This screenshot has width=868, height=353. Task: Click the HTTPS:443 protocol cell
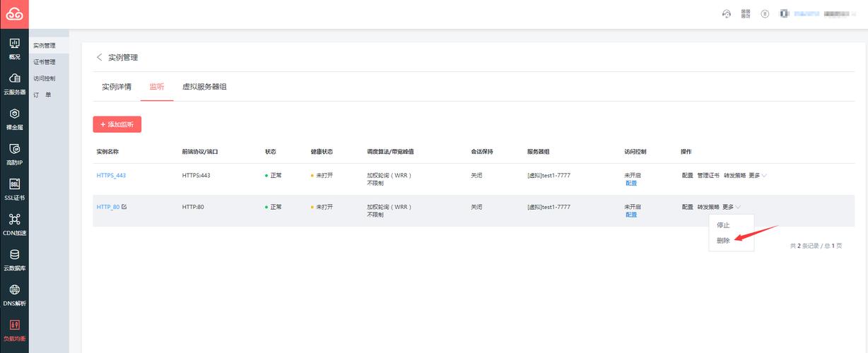[x=196, y=175]
